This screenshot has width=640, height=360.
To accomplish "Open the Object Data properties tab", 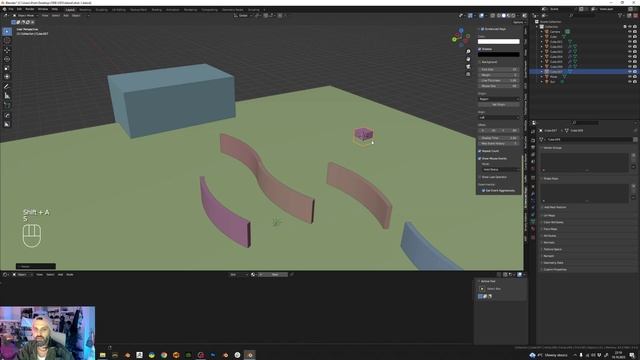I will 533,221.
